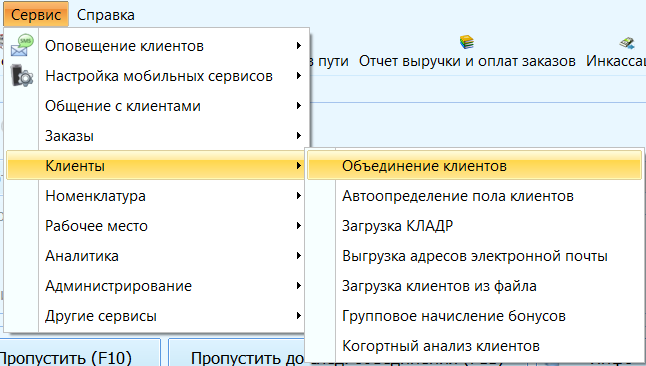The width and height of the screenshot is (646, 366).
Task: Click the books icon above Отчет выручки
Action: (x=467, y=42)
